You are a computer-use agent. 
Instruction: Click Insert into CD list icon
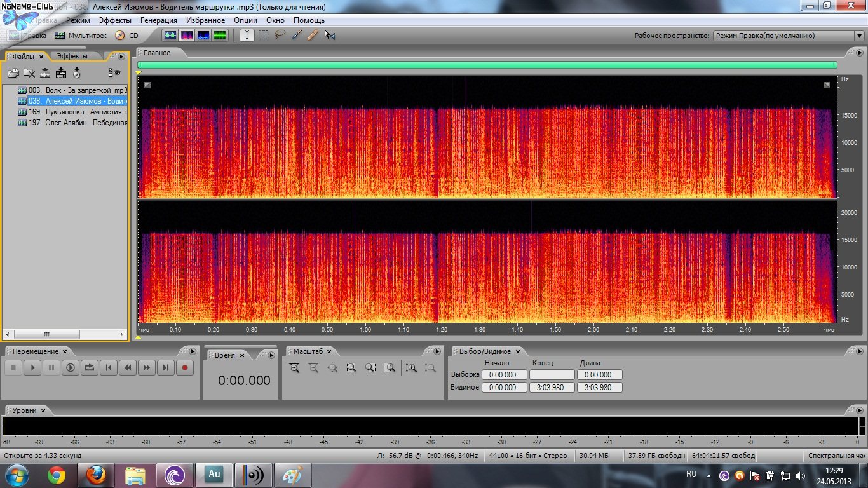(77, 73)
